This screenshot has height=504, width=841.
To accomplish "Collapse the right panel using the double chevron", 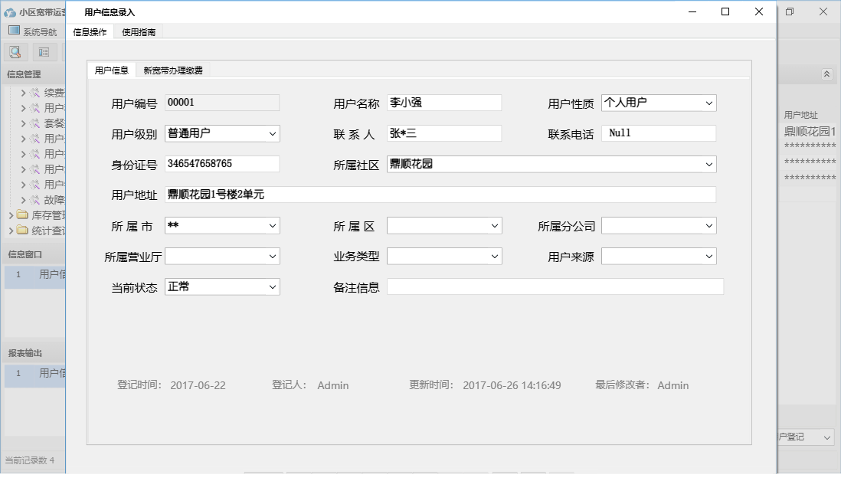I will [826, 74].
